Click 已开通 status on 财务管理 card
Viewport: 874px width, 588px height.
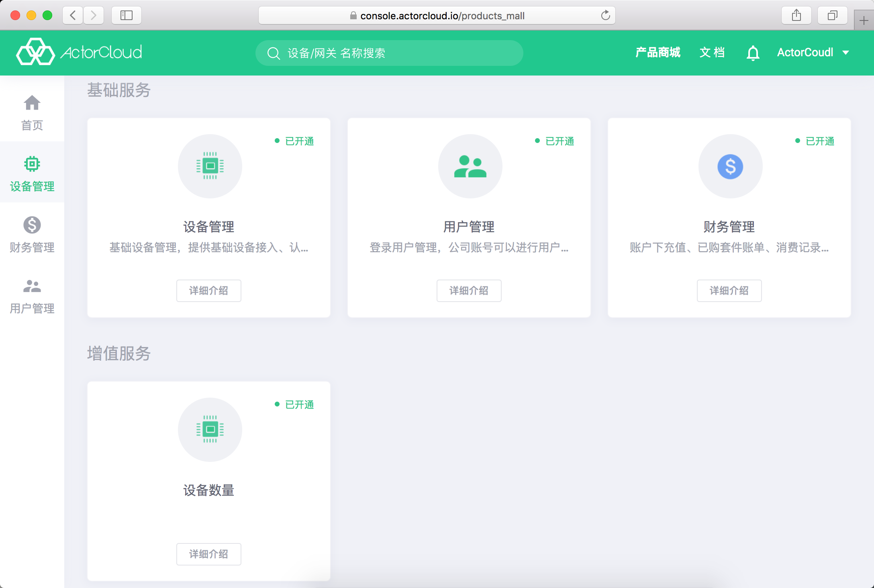coord(815,141)
